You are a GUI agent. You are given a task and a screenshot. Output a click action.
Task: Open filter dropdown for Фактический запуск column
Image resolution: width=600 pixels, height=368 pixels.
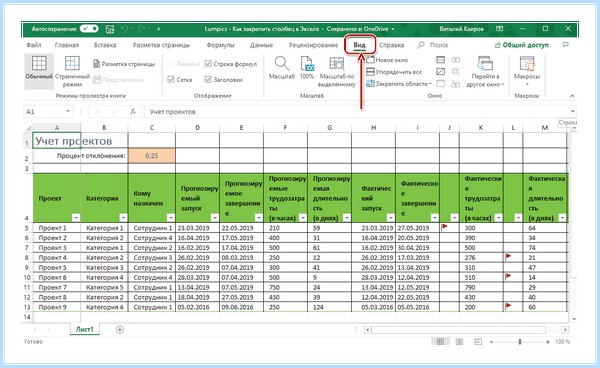391,218
